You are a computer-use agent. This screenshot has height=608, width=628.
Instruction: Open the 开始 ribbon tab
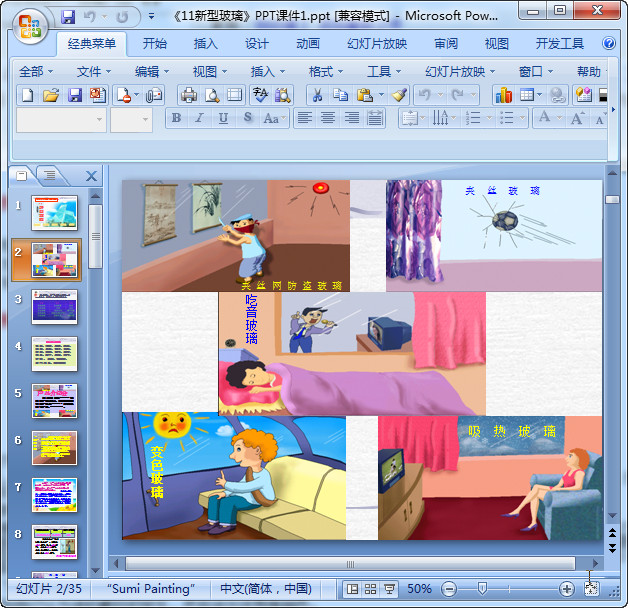[155, 43]
